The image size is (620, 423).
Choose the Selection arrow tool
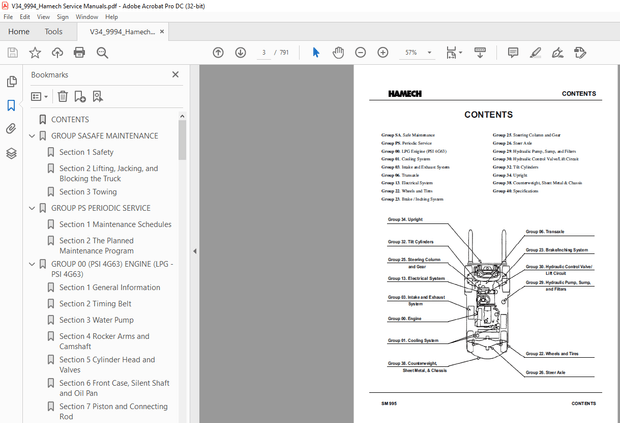(316, 53)
